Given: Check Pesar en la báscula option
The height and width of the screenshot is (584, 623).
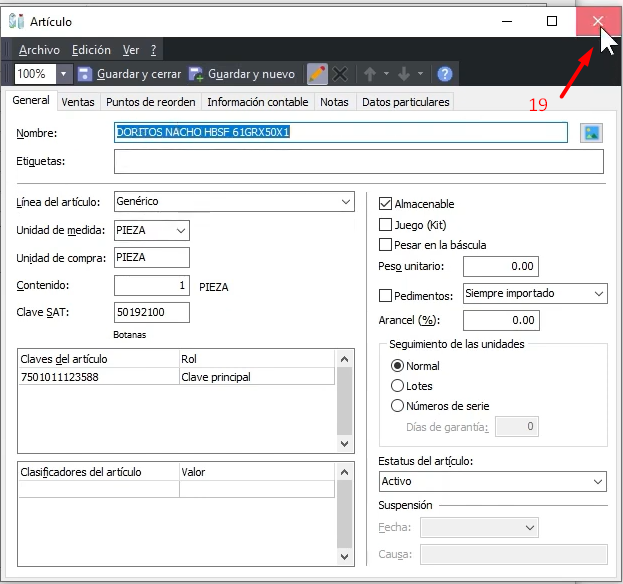Looking at the screenshot, I should click(x=386, y=245).
